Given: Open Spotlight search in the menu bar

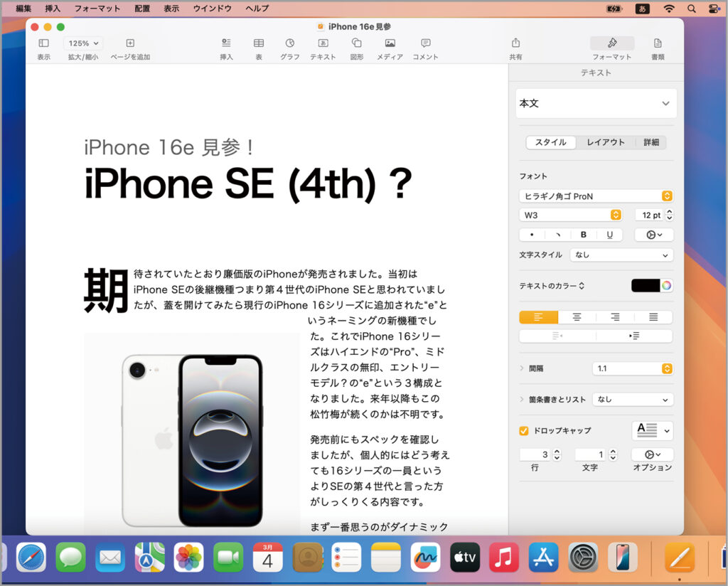Looking at the screenshot, I should (x=691, y=9).
